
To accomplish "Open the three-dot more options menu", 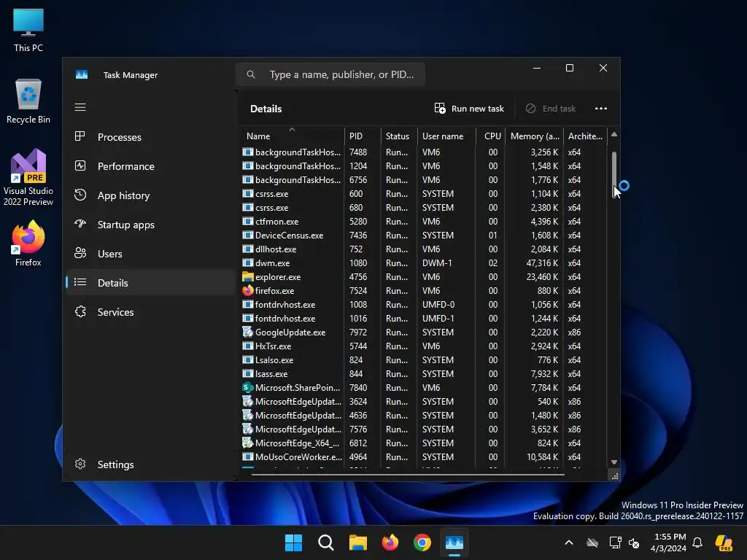I will [601, 109].
